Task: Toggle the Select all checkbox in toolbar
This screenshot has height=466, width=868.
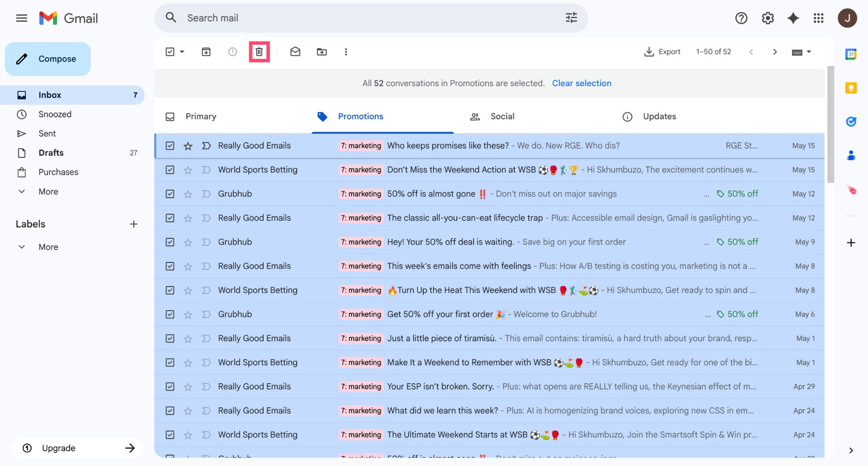Action: click(x=170, y=52)
